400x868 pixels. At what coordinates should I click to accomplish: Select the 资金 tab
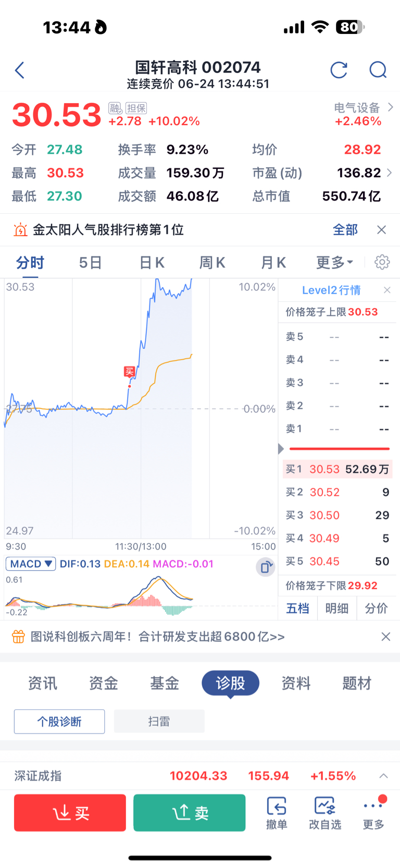coord(104,683)
